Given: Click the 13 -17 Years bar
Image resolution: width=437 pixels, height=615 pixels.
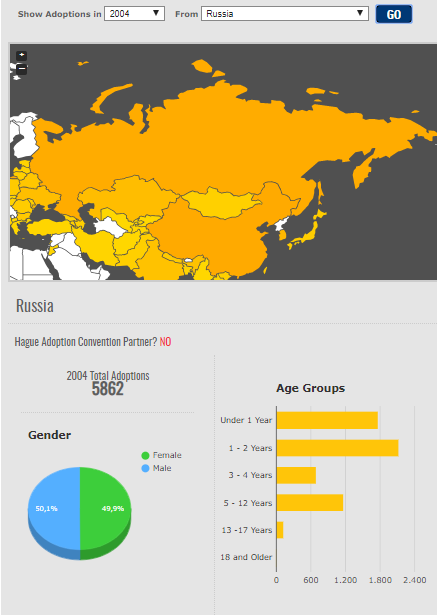Looking at the screenshot, I should 280,530.
